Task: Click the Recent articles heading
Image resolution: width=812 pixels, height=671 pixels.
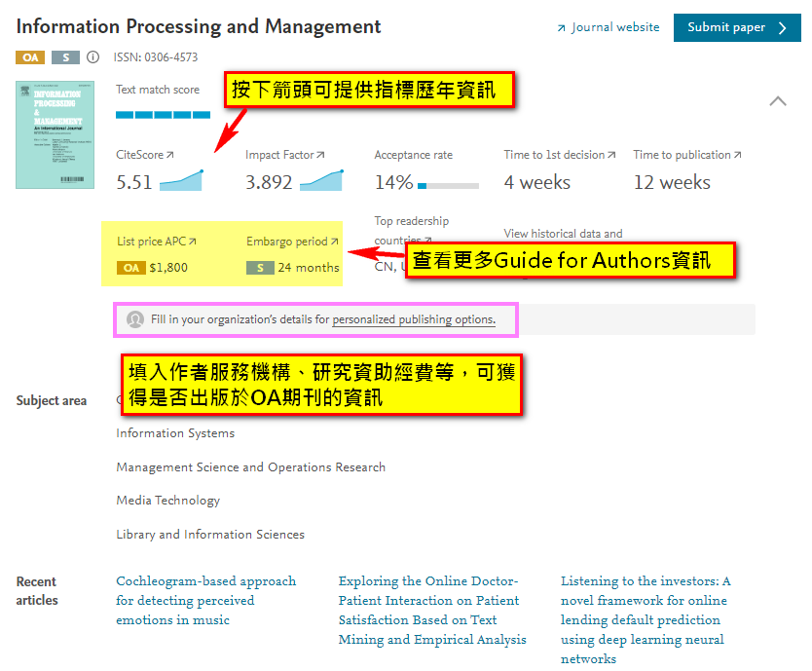Action: click(37, 591)
